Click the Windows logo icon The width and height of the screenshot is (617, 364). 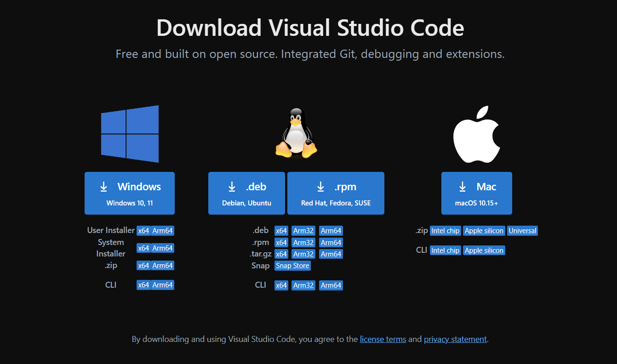[x=129, y=134]
